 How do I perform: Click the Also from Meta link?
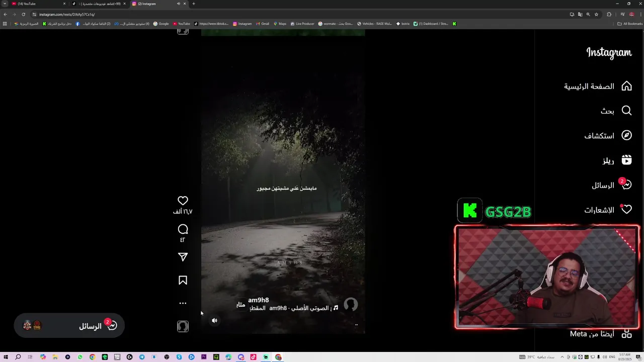601,334
